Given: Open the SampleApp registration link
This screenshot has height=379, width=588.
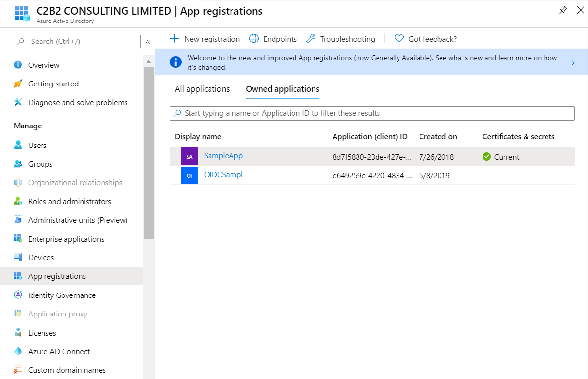Looking at the screenshot, I should click(223, 156).
